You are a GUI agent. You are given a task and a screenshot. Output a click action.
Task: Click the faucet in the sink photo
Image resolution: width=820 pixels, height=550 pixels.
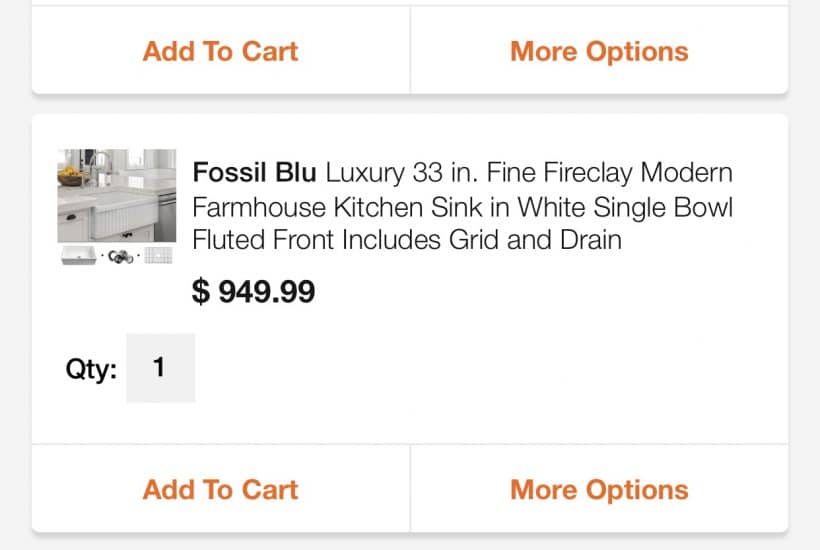[101, 170]
